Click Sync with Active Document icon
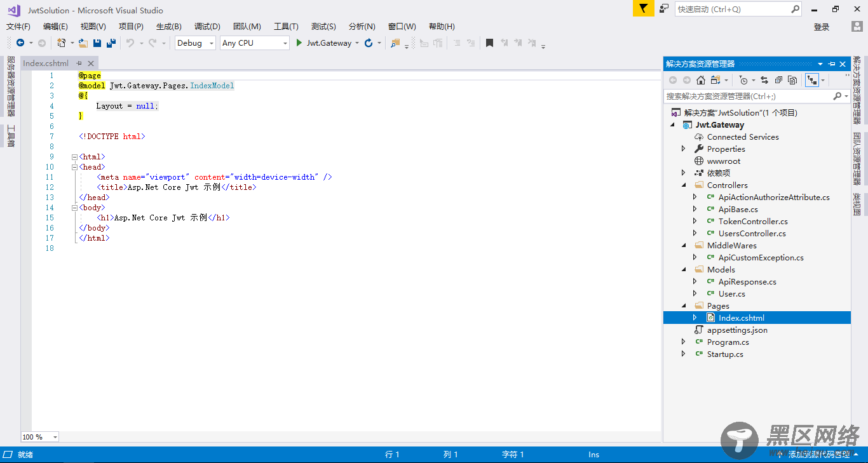Screen dimensions: 868x463 click(764, 80)
